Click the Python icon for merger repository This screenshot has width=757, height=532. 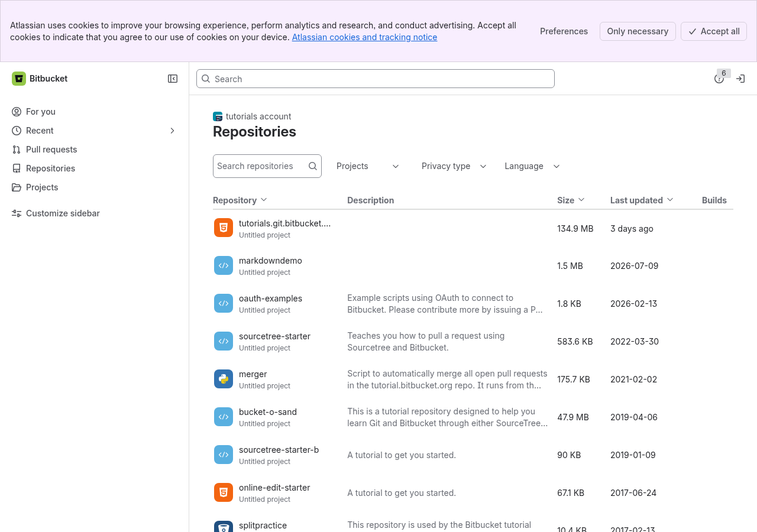click(224, 379)
